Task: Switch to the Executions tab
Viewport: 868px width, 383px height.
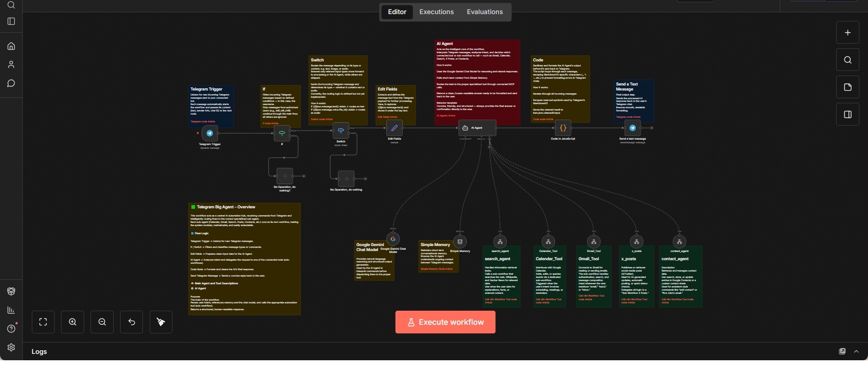Action: point(436,12)
